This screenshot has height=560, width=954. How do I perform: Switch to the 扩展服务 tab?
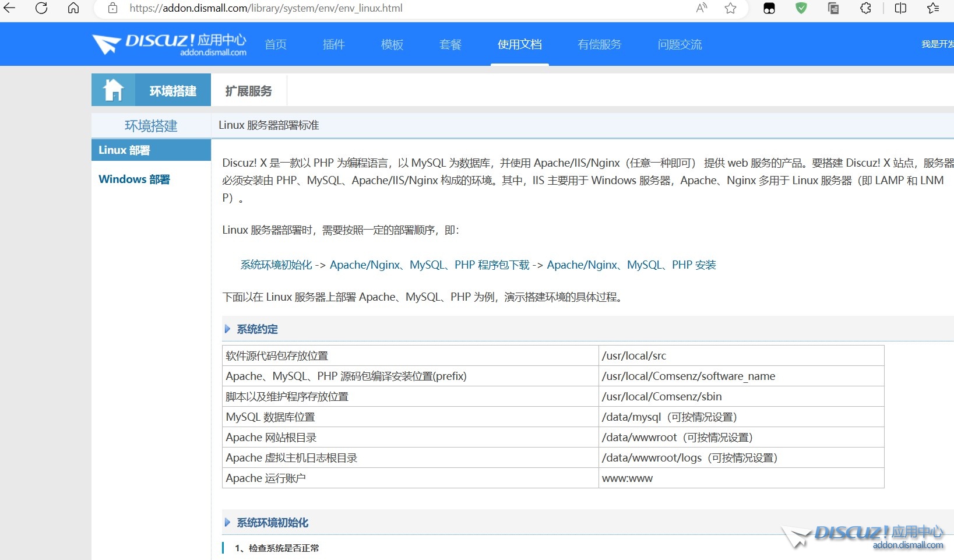tap(249, 91)
